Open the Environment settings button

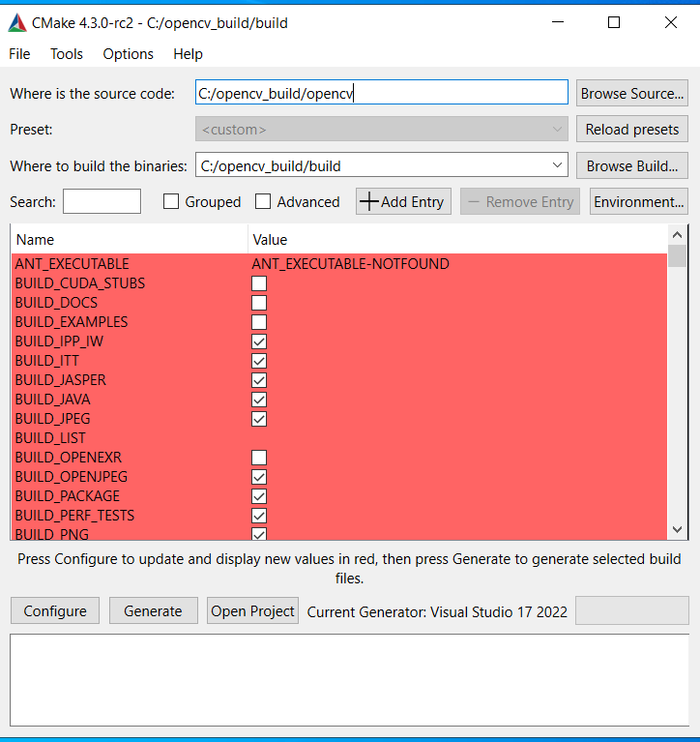(639, 202)
